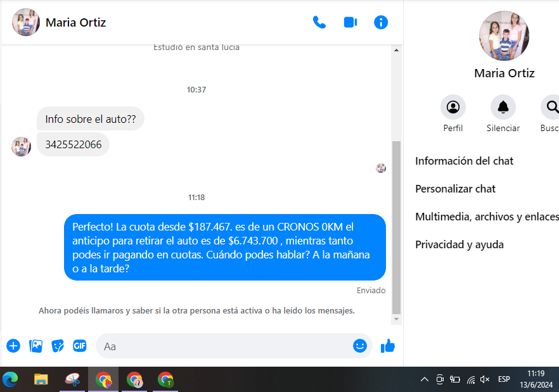This screenshot has width=559, height=392.
Task: Open the plus menu for more actions
Action: (13, 346)
